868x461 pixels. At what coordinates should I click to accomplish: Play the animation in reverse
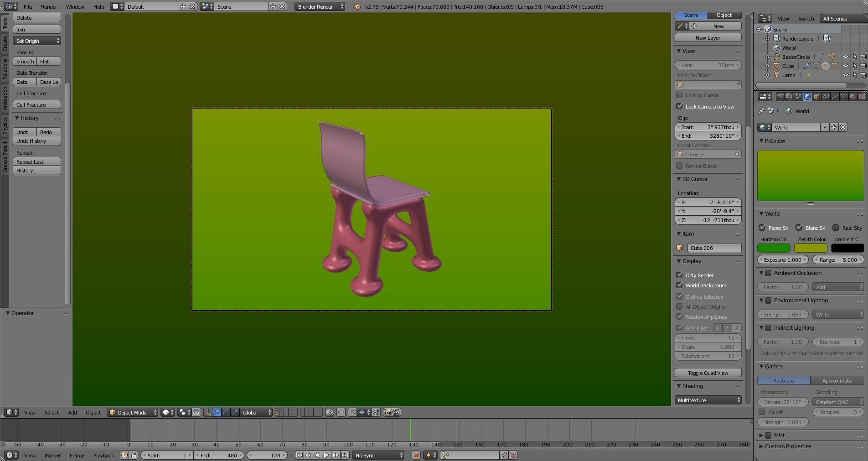[317, 455]
